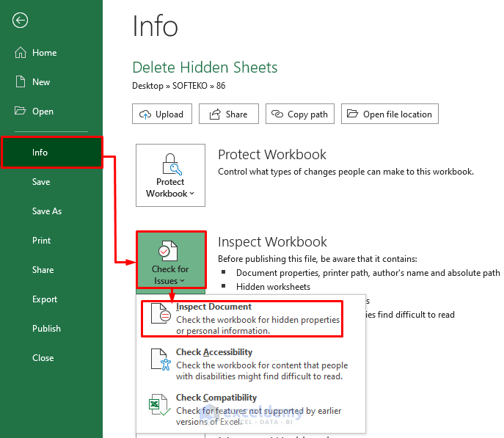Click the Hidden worksheets bullet text

click(x=273, y=287)
